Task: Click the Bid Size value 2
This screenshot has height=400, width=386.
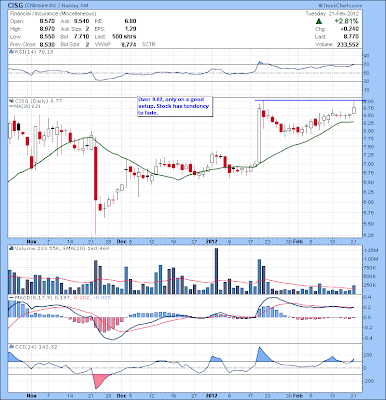Action: click(87, 44)
